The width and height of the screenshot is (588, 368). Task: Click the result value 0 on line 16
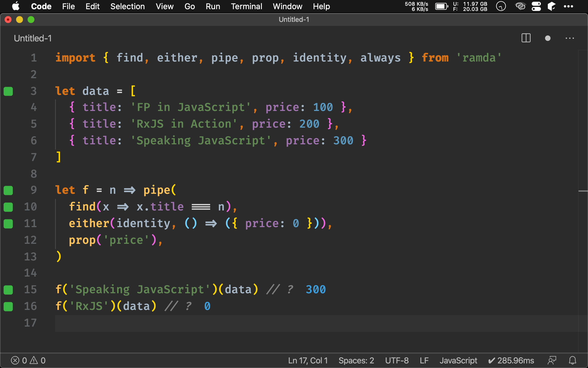coord(207,306)
